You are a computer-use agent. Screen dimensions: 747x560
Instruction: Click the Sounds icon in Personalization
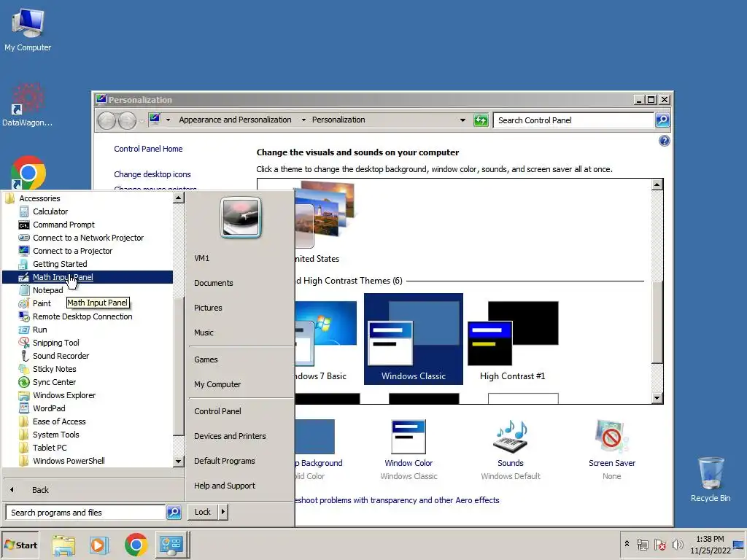click(510, 437)
